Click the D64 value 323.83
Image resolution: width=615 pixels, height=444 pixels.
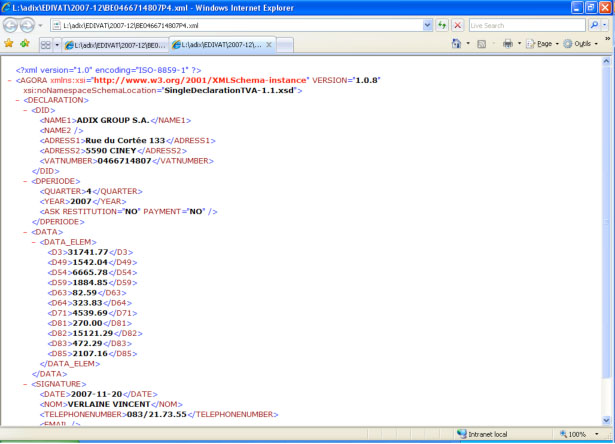[87, 303]
